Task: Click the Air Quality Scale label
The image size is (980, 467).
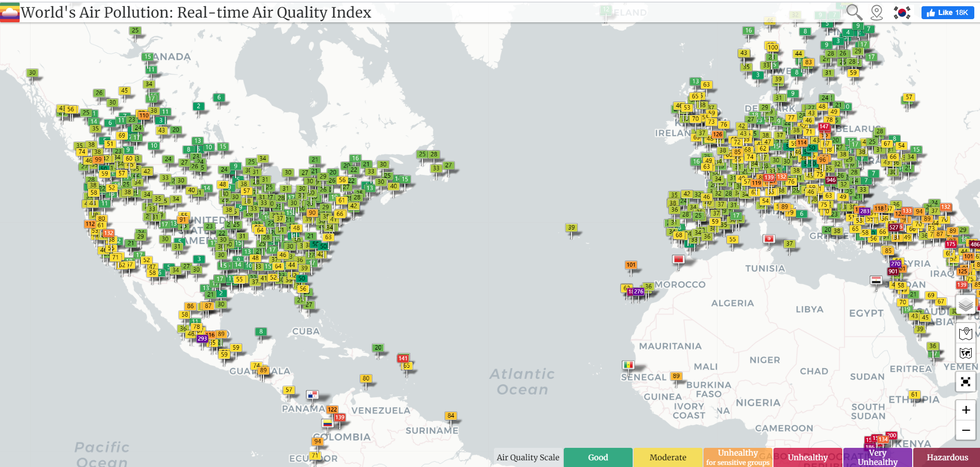Action: click(x=528, y=457)
